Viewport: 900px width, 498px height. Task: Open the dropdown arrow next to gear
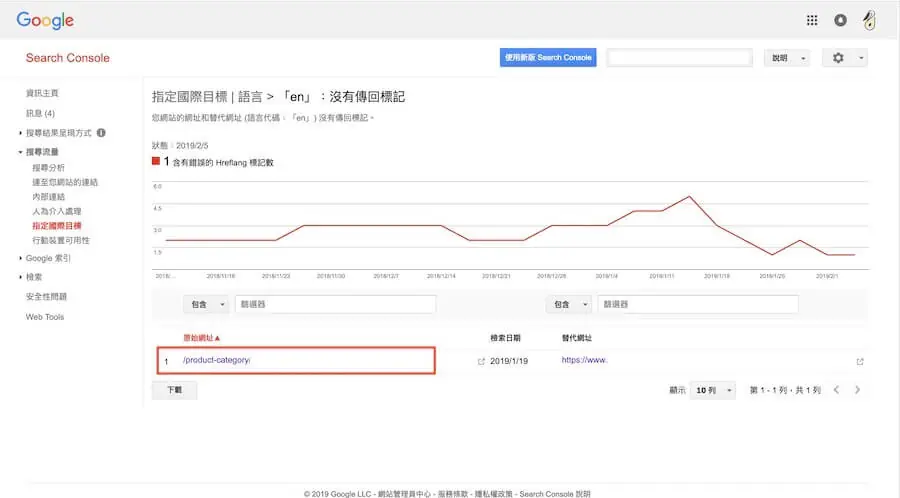860,58
